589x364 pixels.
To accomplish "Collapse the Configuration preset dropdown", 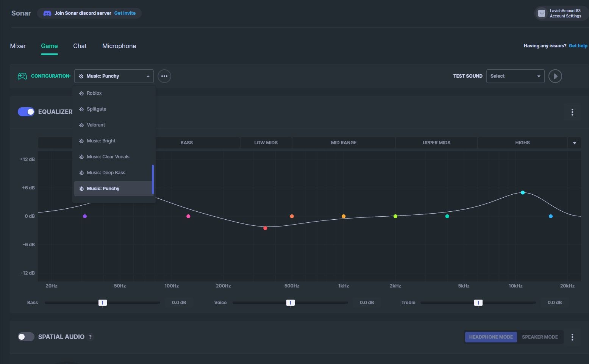I will coord(114,76).
